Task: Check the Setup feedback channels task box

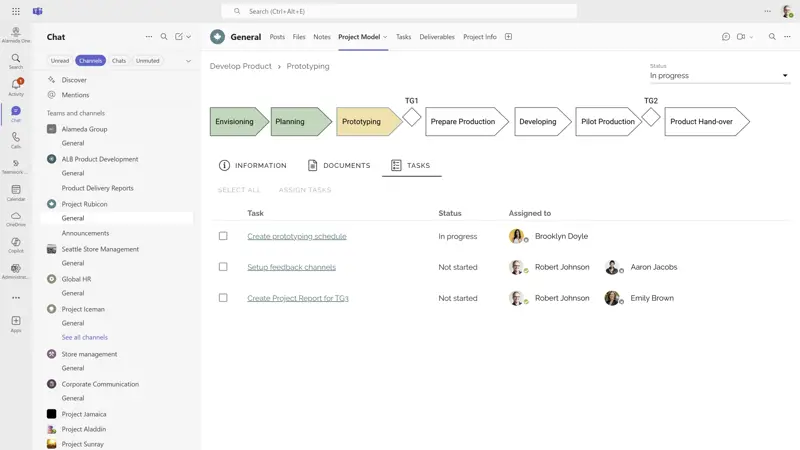Action: point(223,267)
